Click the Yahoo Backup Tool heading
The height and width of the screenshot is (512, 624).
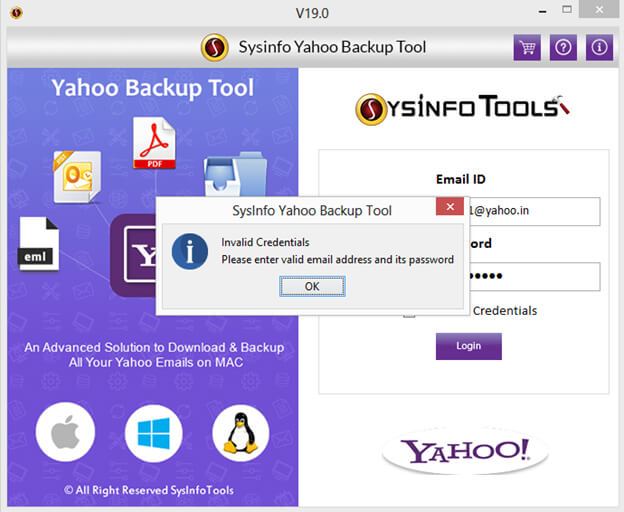152,88
